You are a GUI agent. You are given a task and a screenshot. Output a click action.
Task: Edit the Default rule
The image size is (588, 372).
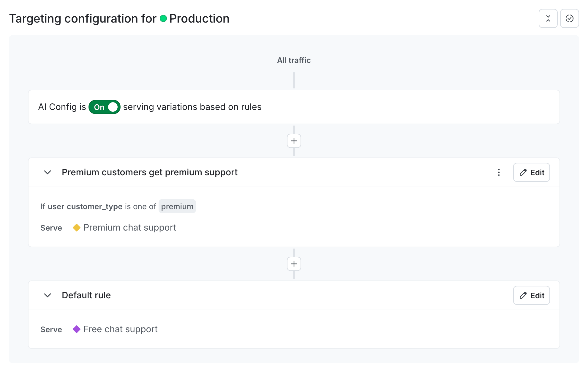pyautogui.click(x=531, y=295)
